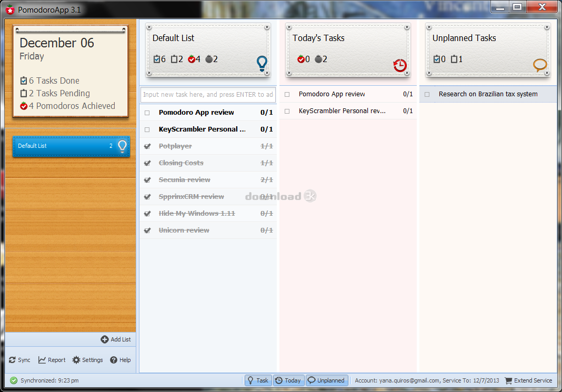Uncheck the completed Closing Costs task
562x392 pixels.
[x=147, y=163]
